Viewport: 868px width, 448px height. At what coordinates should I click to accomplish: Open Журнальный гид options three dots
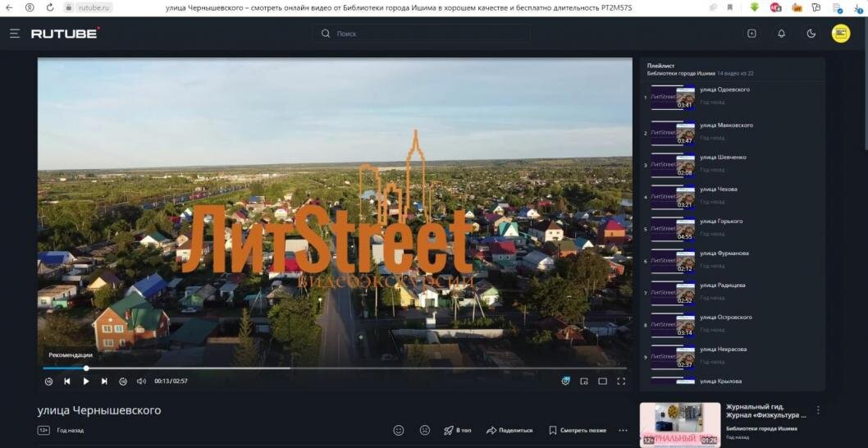818,410
